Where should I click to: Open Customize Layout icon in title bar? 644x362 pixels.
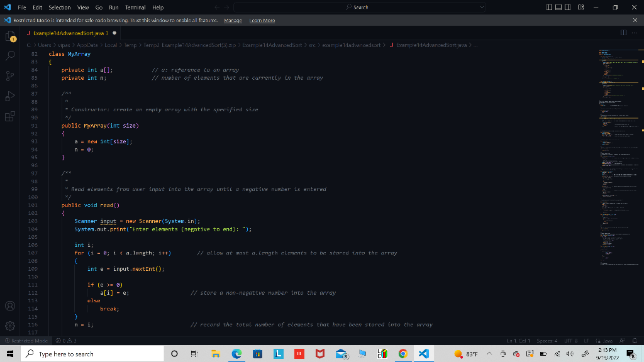(580, 8)
